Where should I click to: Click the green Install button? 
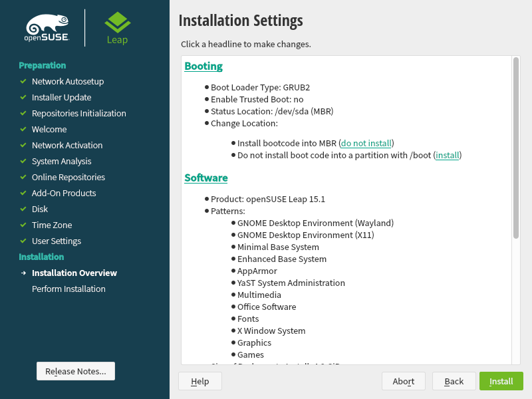[x=501, y=381]
